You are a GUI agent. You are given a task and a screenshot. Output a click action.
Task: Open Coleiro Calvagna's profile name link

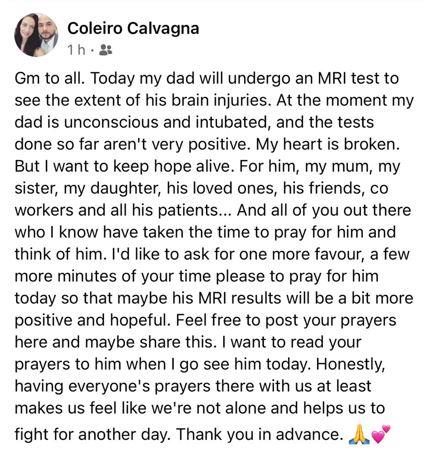(133, 28)
